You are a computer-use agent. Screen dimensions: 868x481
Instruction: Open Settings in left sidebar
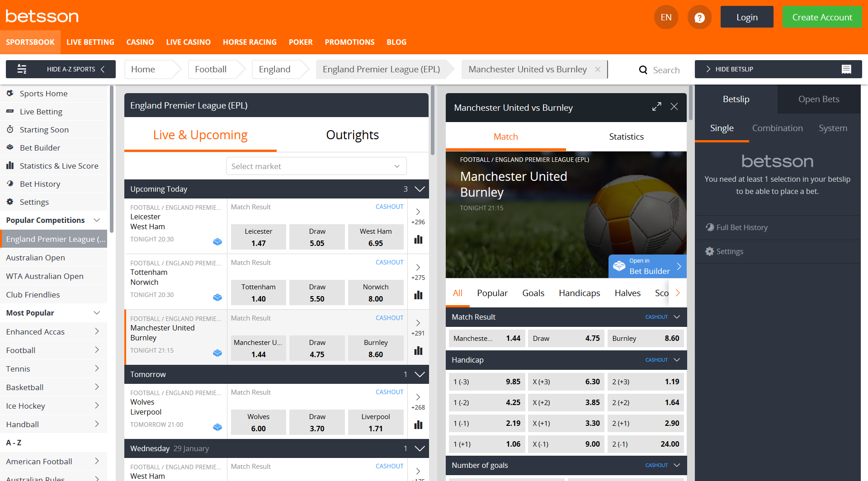pyautogui.click(x=54, y=202)
